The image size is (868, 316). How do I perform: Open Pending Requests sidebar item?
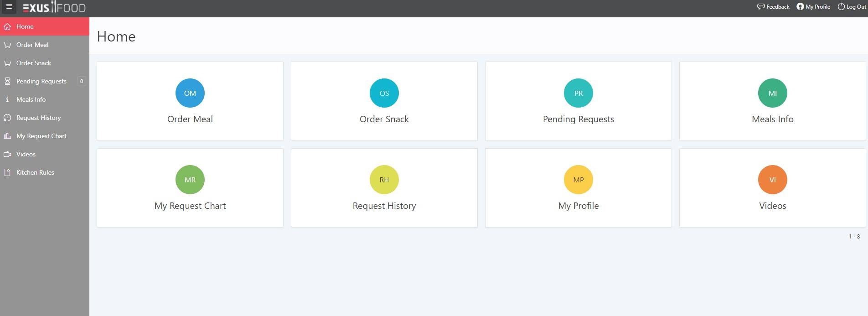(41, 81)
